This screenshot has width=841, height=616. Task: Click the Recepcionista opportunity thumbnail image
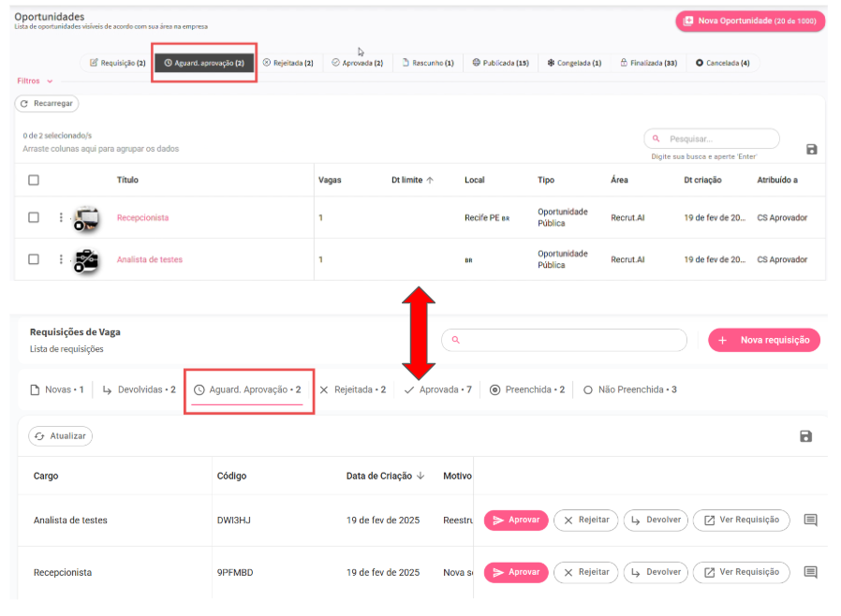point(86,218)
